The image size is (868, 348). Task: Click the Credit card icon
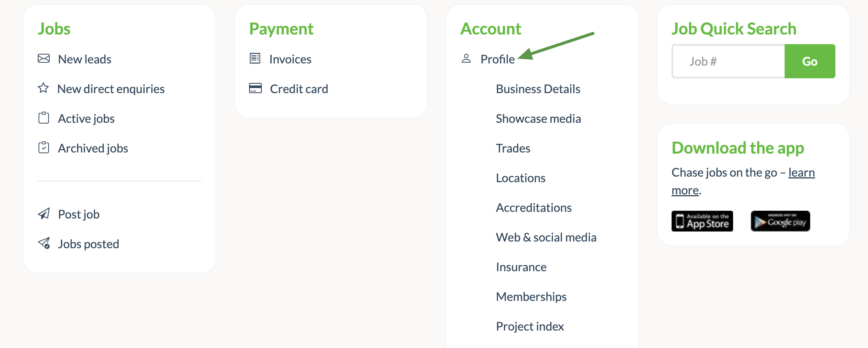point(255,88)
